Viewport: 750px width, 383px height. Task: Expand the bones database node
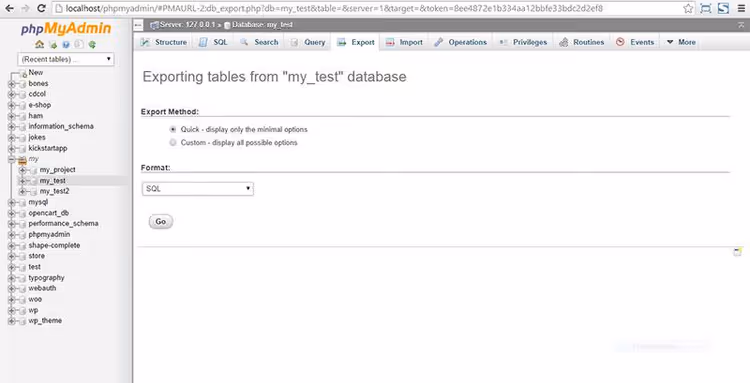(11, 84)
